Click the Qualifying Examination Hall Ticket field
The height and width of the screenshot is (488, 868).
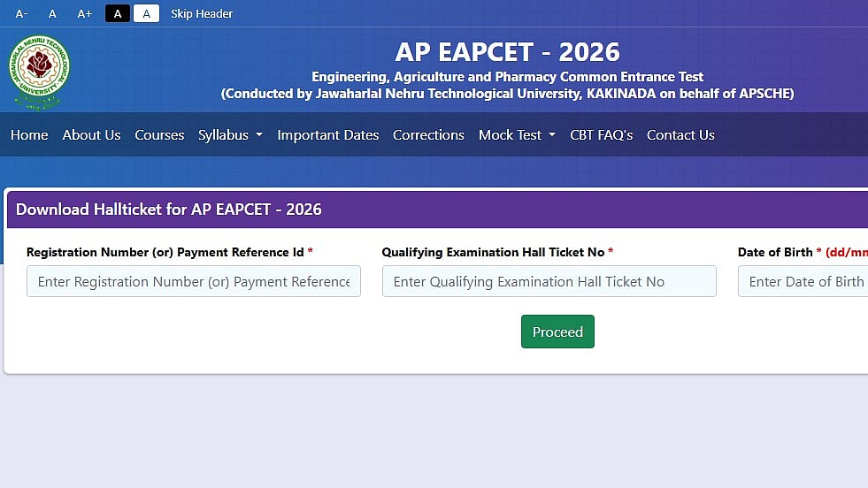[x=549, y=281]
